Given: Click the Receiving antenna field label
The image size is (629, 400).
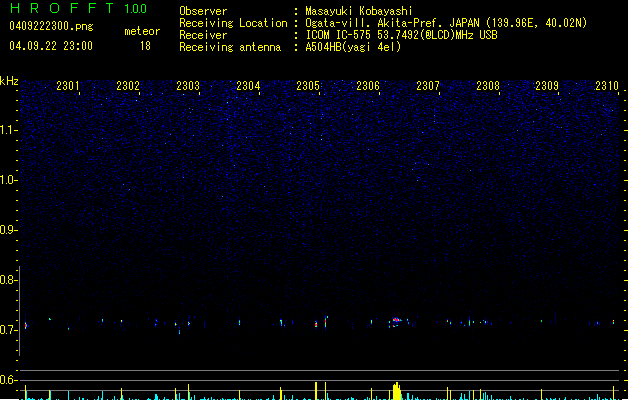Looking at the screenshot, I should (230, 47).
